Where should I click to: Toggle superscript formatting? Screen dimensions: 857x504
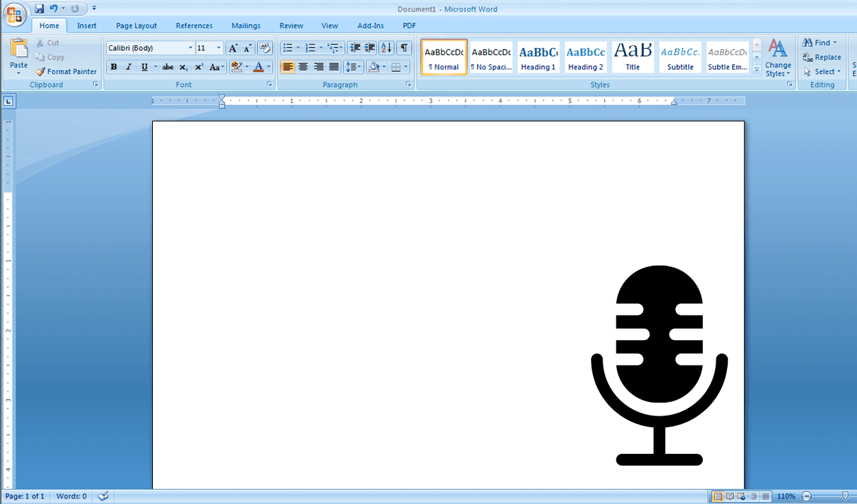198,67
